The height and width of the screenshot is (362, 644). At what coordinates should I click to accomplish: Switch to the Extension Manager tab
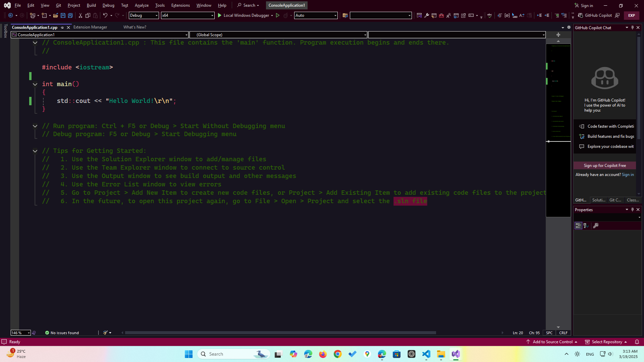pyautogui.click(x=90, y=27)
